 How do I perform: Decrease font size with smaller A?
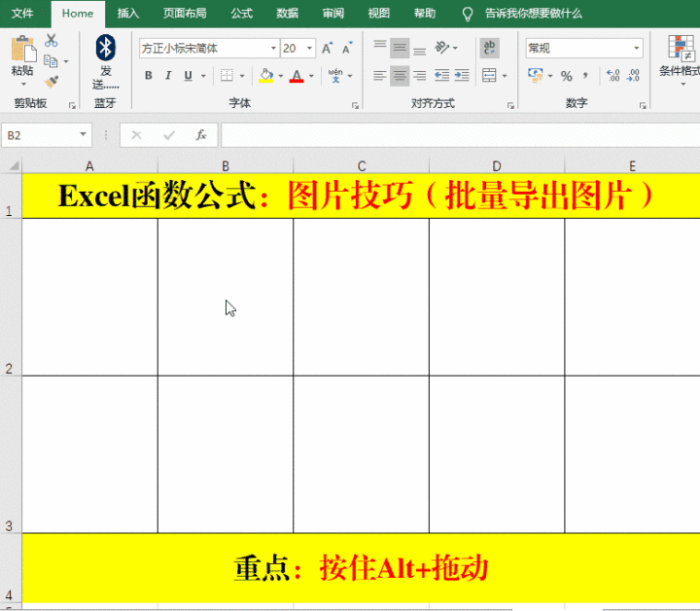pos(347,48)
